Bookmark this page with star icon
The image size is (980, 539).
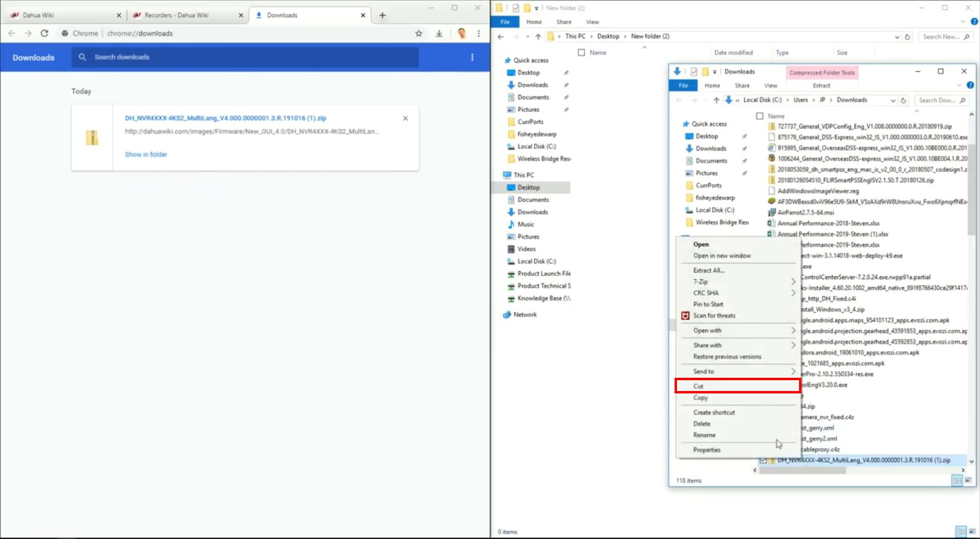point(418,33)
